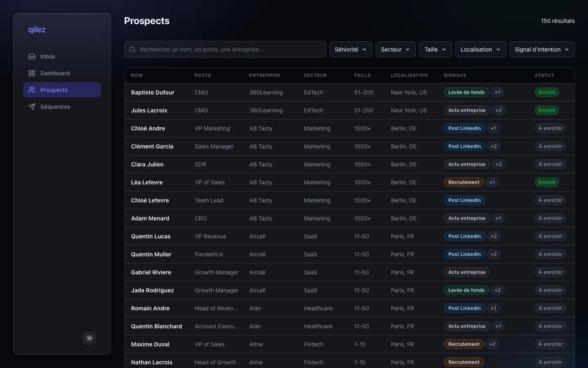588x368 pixels.
Task: Select Nathan Lacroix in the table
Action: click(151, 362)
